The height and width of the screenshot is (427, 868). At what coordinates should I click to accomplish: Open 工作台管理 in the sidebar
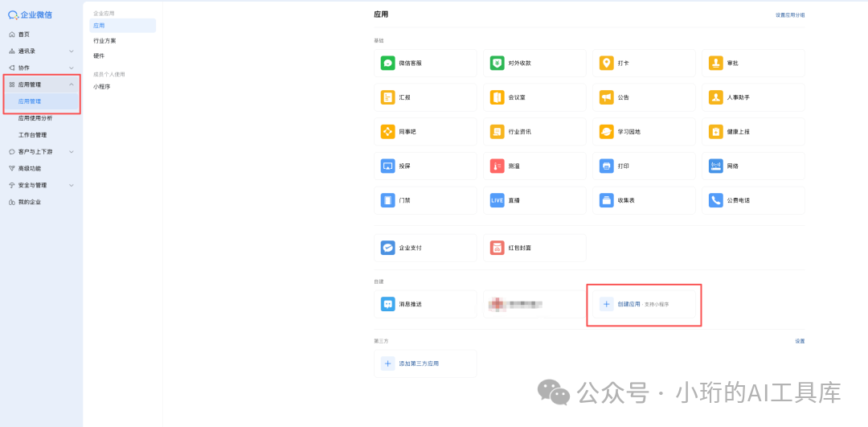coord(33,134)
